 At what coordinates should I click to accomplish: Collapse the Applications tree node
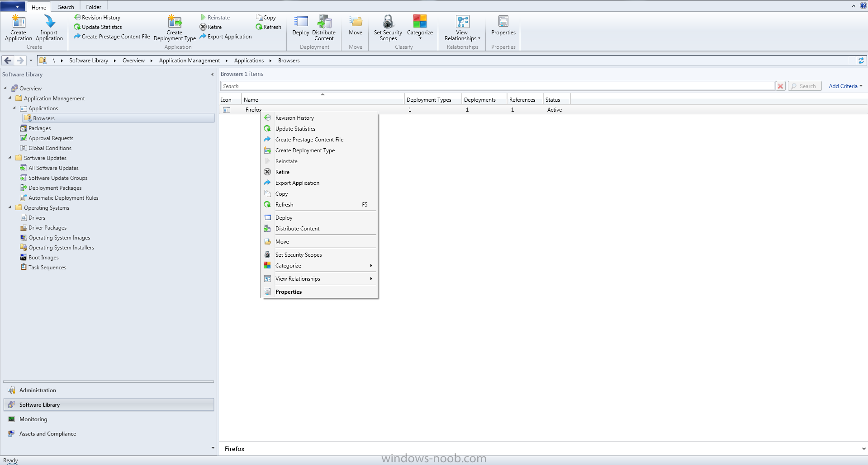point(14,108)
